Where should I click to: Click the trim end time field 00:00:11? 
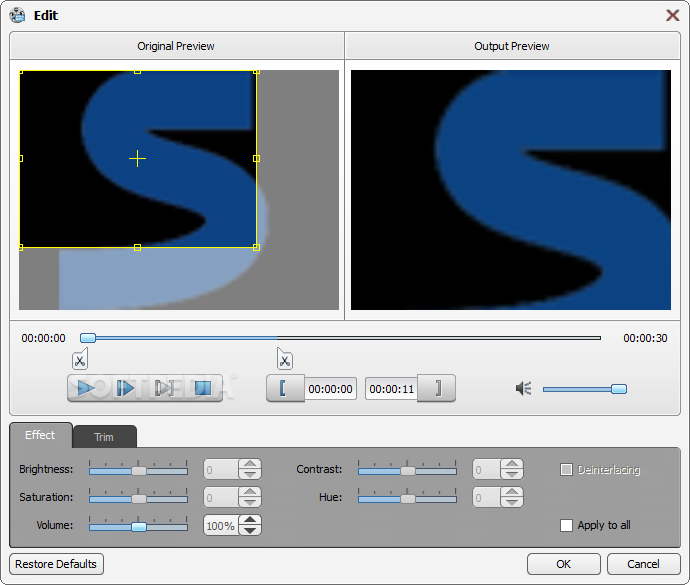[392, 389]
